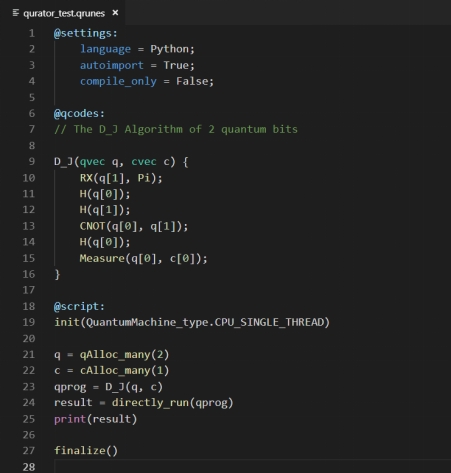Click the q = qAlloc_many(2) line
This screenshot has width=451, height=473.
tap(112, 354)
